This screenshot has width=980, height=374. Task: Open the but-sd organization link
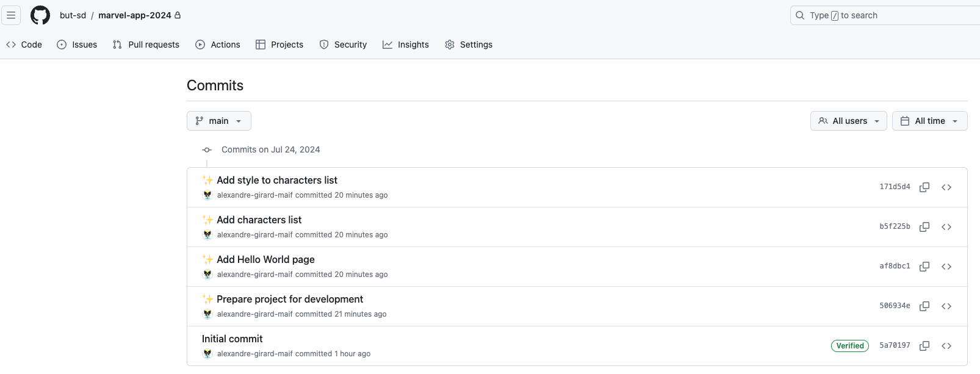[x=73, y=15]
